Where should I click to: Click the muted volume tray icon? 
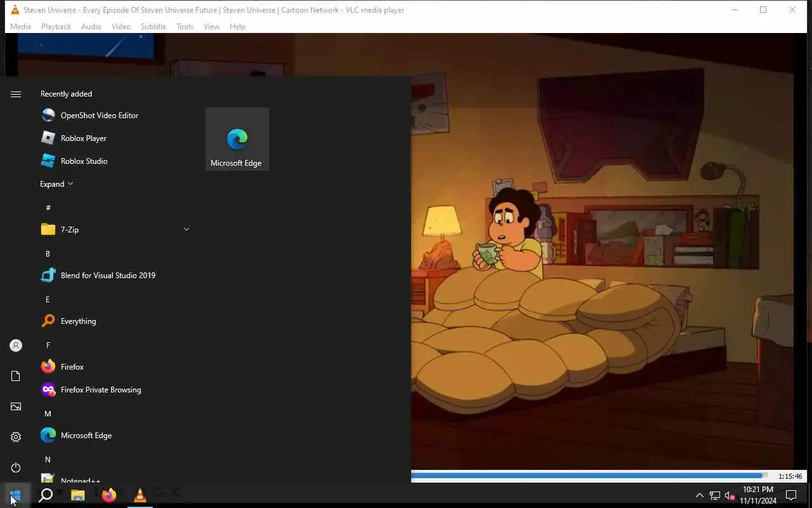click(x=730, y=495)
